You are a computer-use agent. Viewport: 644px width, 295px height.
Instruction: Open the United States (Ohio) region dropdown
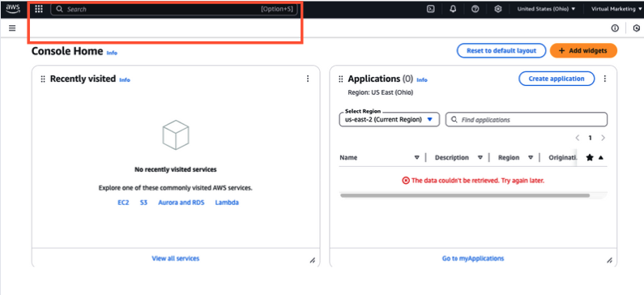[546, 9]
